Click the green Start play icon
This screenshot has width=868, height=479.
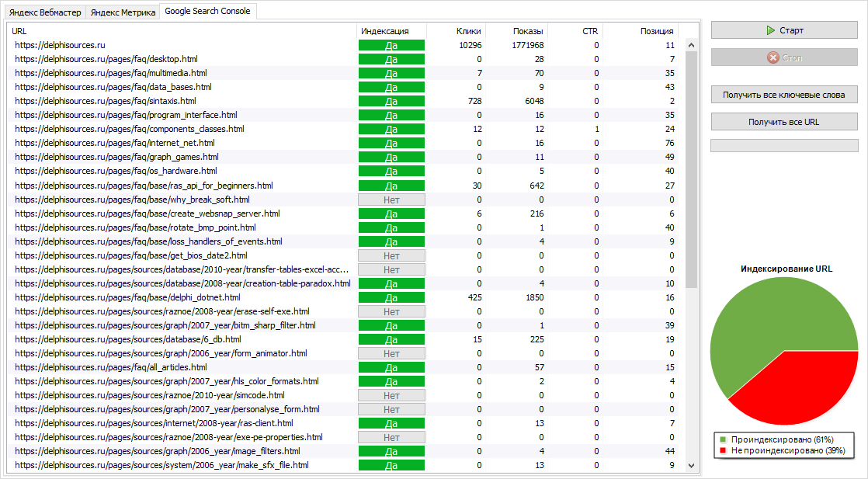pos(770,30)
